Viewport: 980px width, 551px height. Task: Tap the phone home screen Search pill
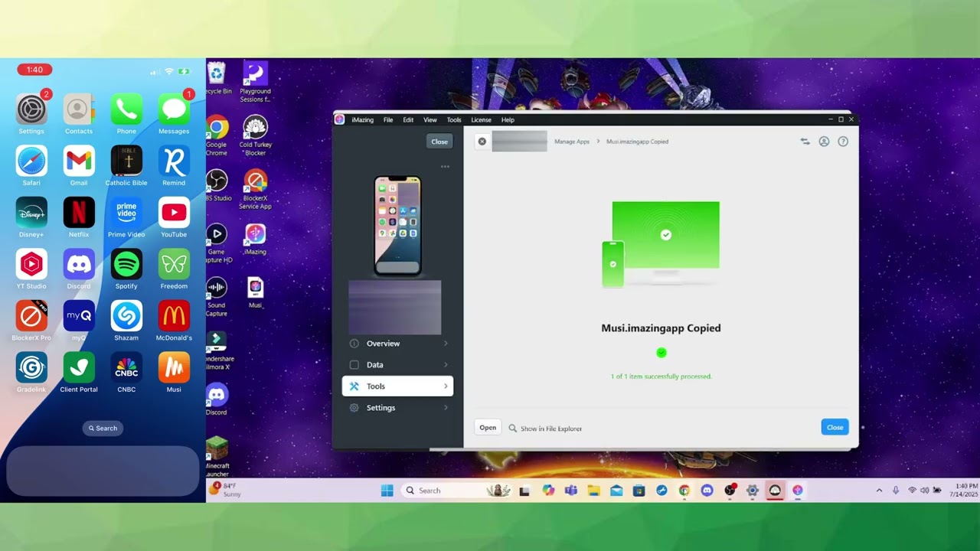tap(103, 429)
